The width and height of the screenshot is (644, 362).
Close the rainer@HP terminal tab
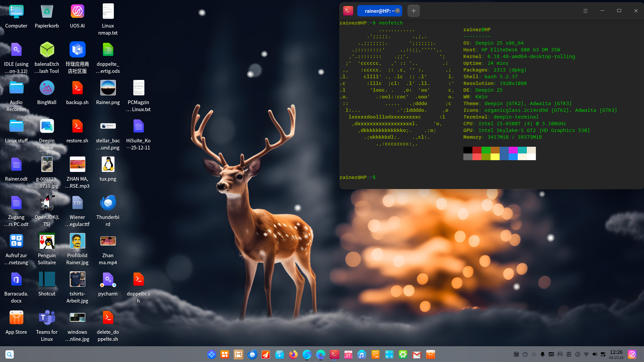[398, 11]
